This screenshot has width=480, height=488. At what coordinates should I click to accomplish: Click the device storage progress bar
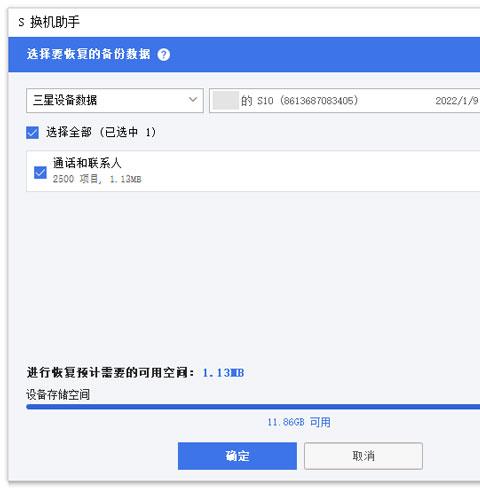[253, 407]
